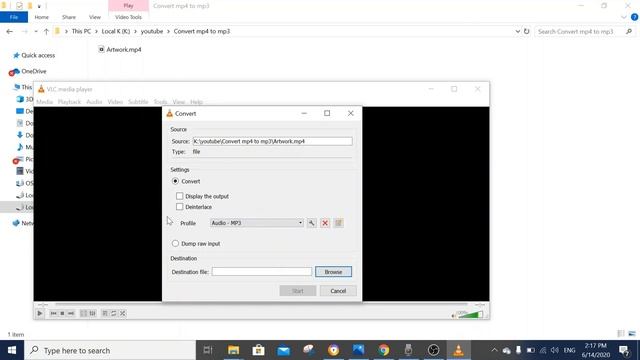Click the Cancel button in Convert dialog
The height and width of the screenshot is (360, 640).
coord(338,291)
